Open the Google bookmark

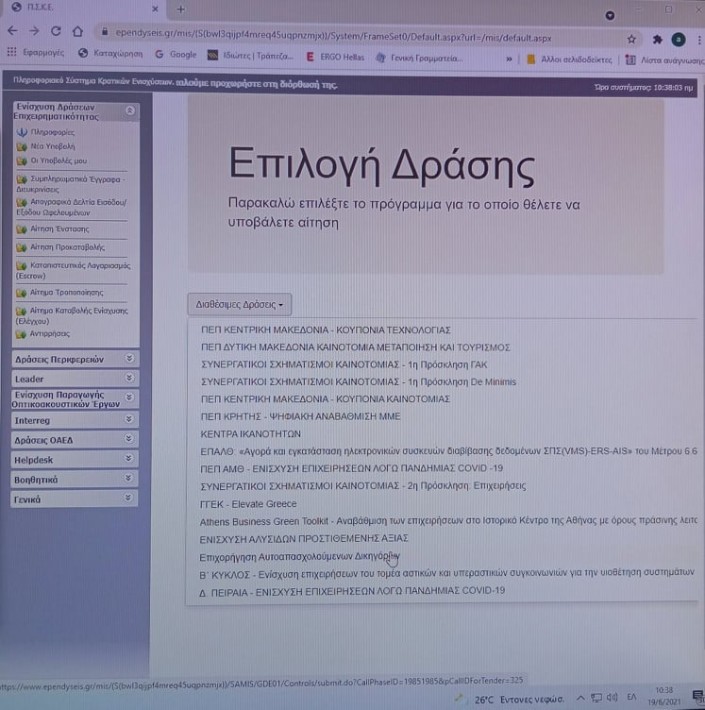(176, 54)
